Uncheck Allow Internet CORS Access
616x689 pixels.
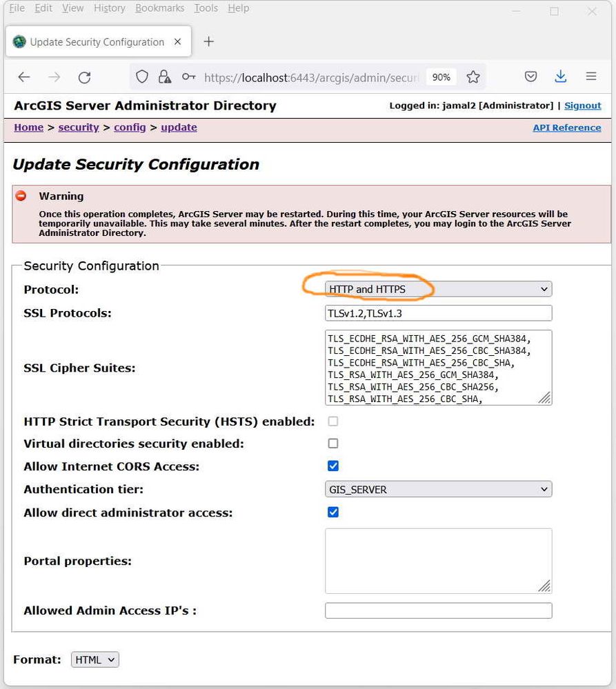(x=333, y=466)
